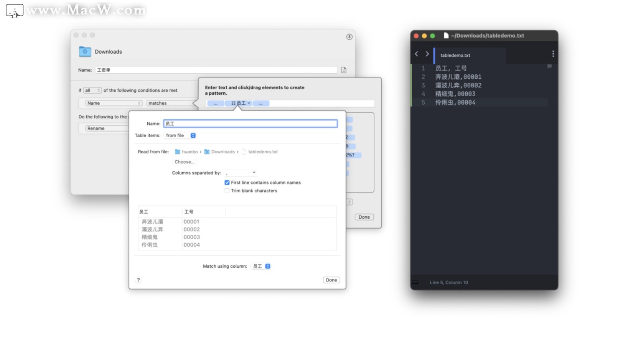The height and width of the screenshot is (342, 644).
Task: Click the Downloads folder icon in the rule header
Action: [85, 52]
